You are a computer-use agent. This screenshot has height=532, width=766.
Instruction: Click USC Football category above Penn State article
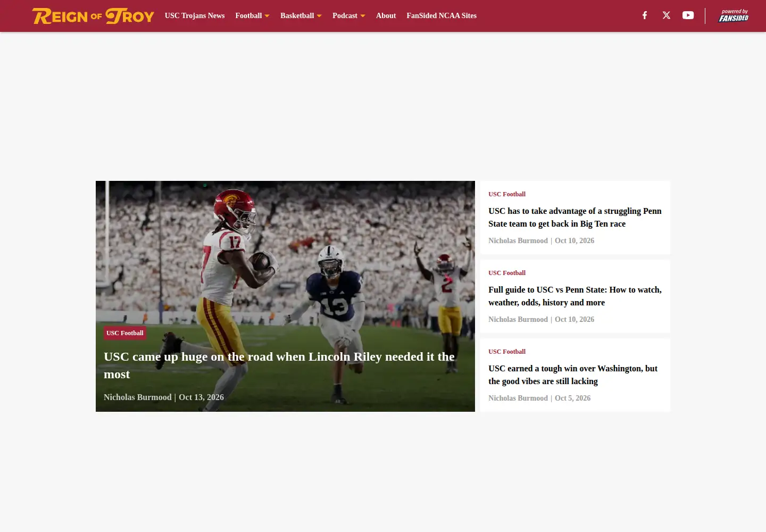pos(507,194)
